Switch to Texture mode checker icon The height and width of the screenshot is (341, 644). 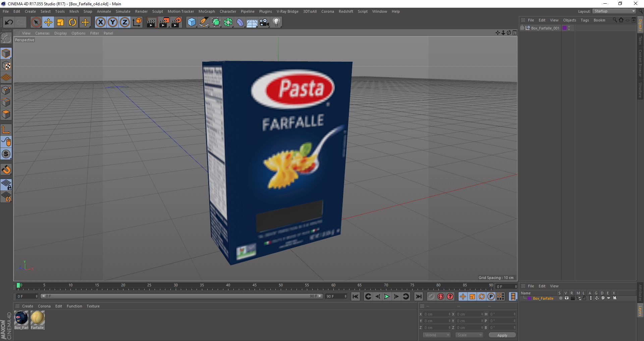pyautogui.click(x=6, y=65)
